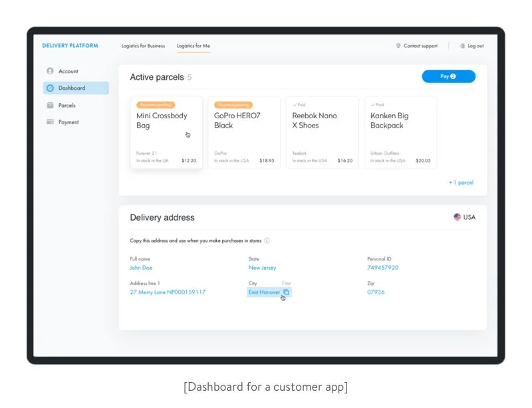Viewport: 532px width, 408px height.
Task: Open the Reebok Nano X Shoes card
Action: [x=322, y=132]
